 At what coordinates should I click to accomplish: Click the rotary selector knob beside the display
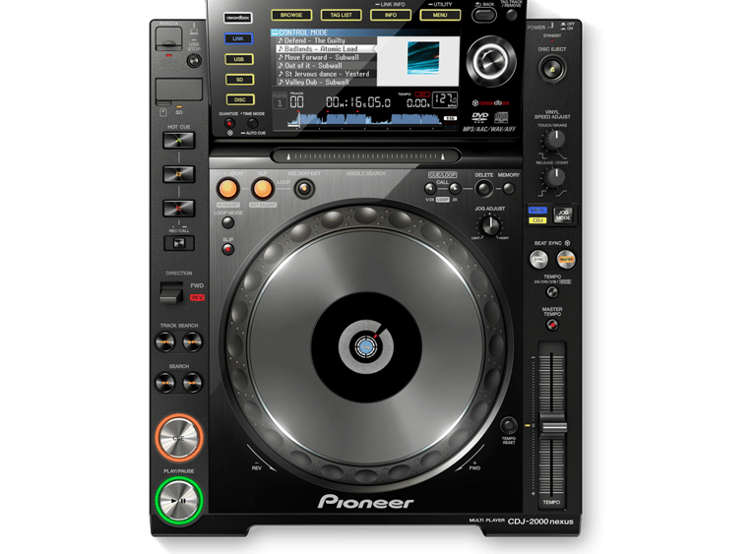coord(491,61)
